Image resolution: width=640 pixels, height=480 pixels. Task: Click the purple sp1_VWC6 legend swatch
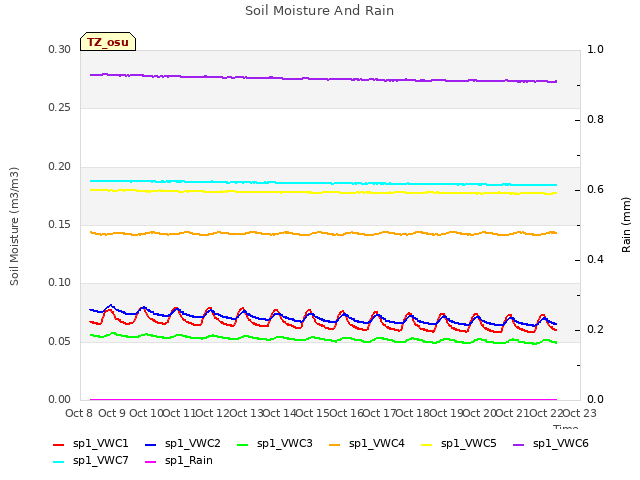519,444
